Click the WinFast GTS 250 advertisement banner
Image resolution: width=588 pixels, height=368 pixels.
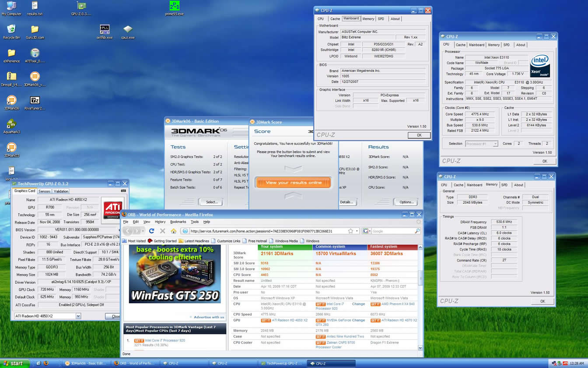(x=174, y=274)
